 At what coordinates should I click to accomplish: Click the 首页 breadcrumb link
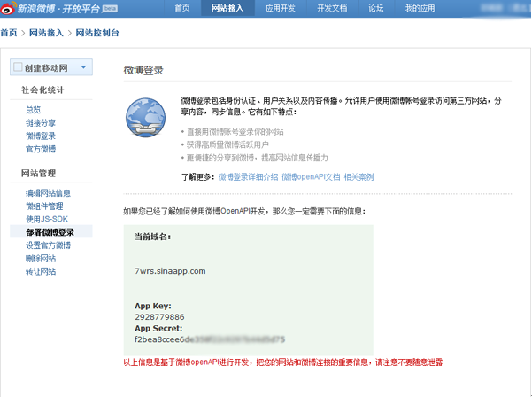point(9,33)
